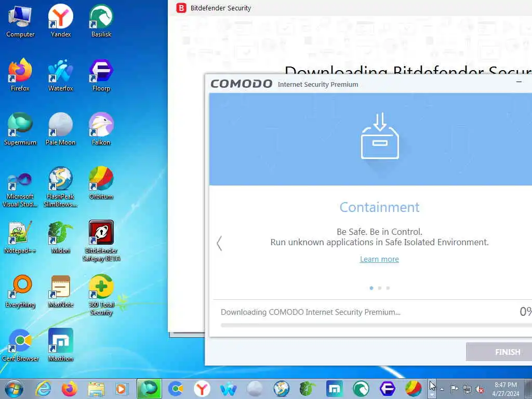
Task: Click the Falkon desktop shortcut
Action: click(101, 129)
